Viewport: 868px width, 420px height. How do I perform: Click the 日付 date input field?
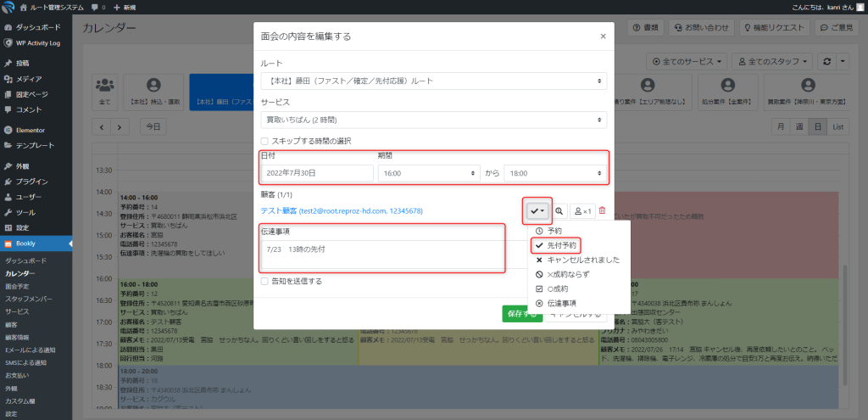pos(317,172)
